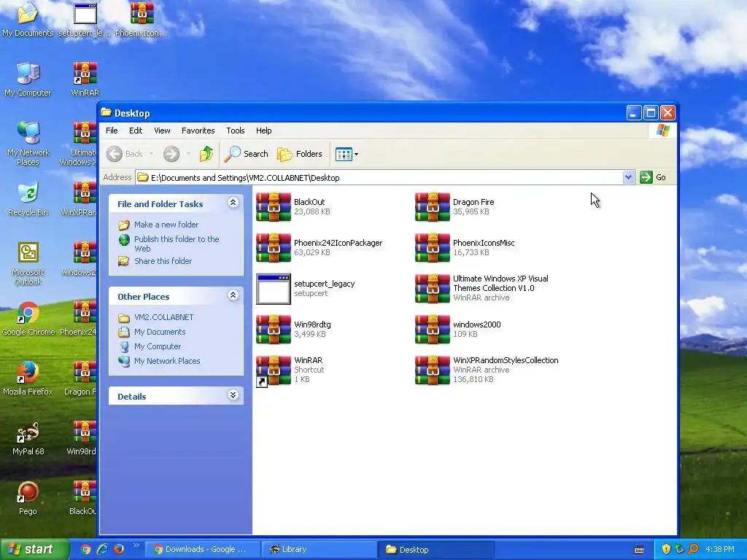
Task: Select the setupcert_legacy application icon in the folder
Action: point(274,289)
